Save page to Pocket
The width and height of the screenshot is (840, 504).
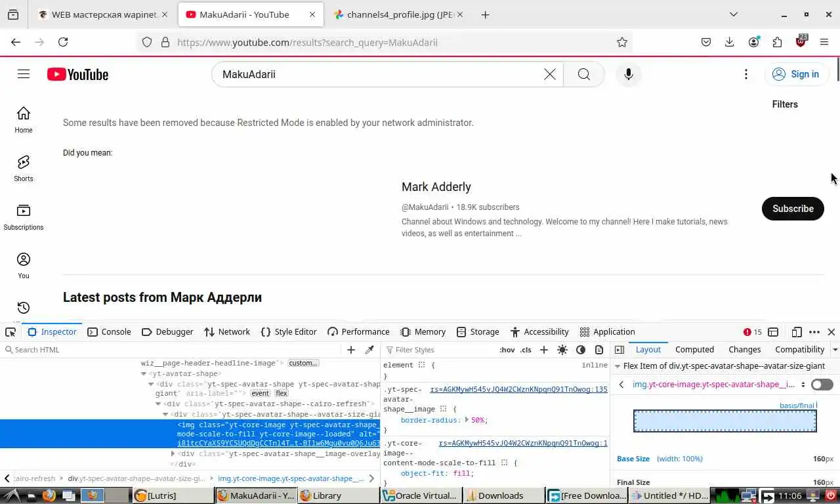point(706,42)
